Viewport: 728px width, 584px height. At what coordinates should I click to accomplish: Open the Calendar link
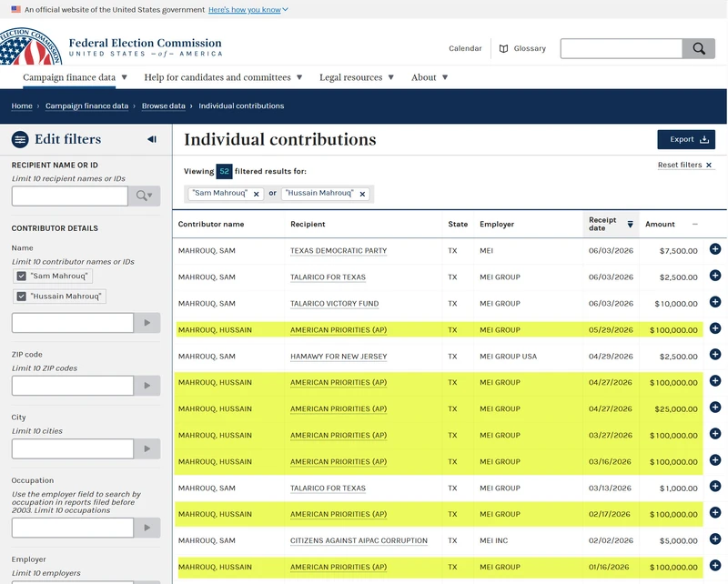tap(465, 48)
